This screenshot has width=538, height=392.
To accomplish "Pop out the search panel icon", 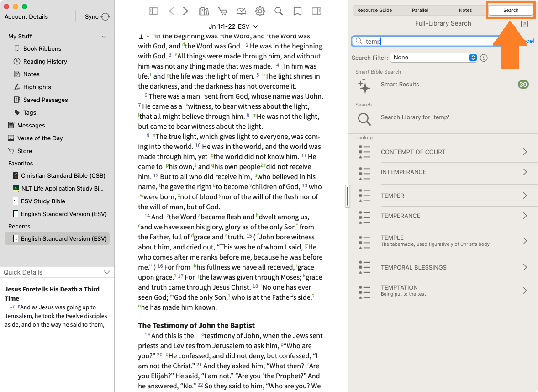I will click(524, 24).
